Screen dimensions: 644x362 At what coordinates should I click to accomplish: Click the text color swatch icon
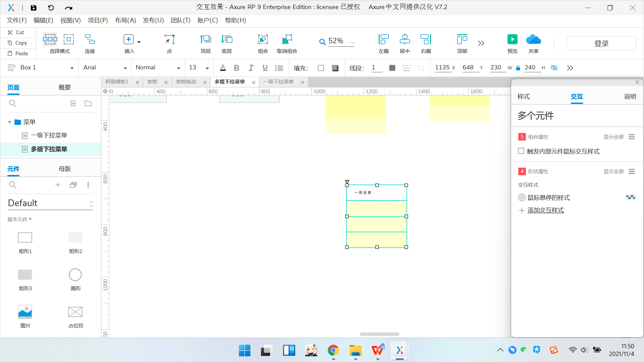click(x=223, y=68)
